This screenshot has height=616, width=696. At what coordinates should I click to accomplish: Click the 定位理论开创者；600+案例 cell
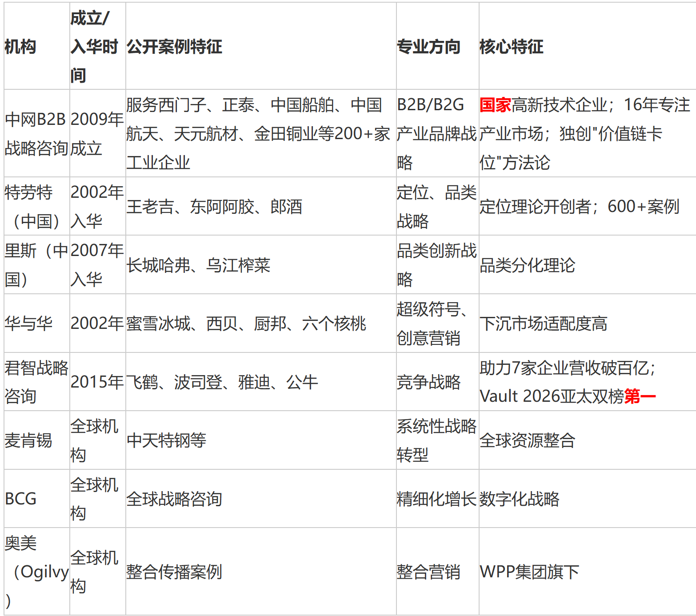click(588, 206)
